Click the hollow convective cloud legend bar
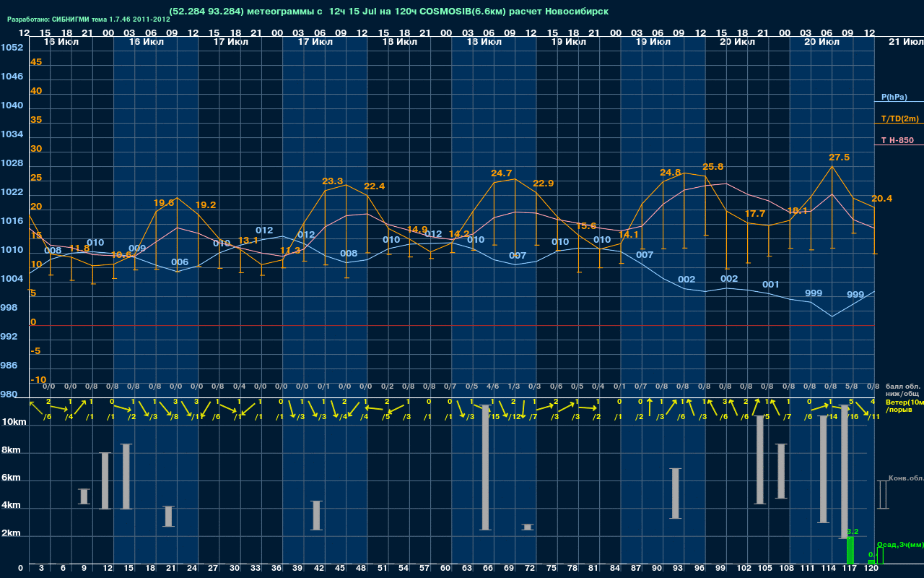This screenshot has width=924, height=578. [x=882, y=495]
